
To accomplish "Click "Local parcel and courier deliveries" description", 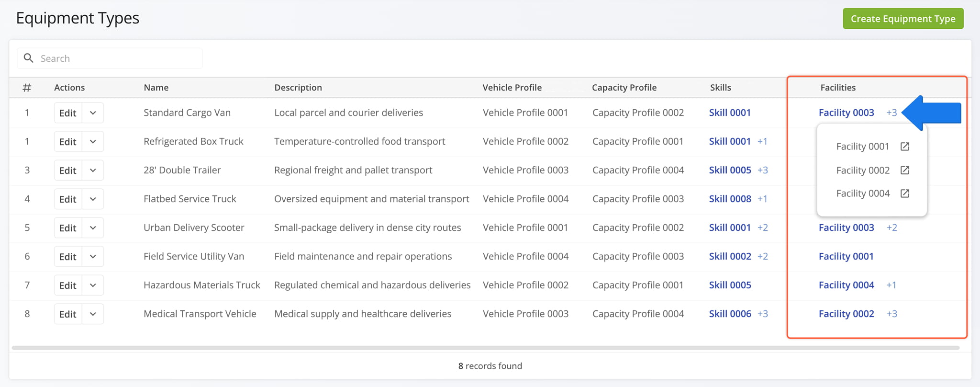I will tap(349, 113).
